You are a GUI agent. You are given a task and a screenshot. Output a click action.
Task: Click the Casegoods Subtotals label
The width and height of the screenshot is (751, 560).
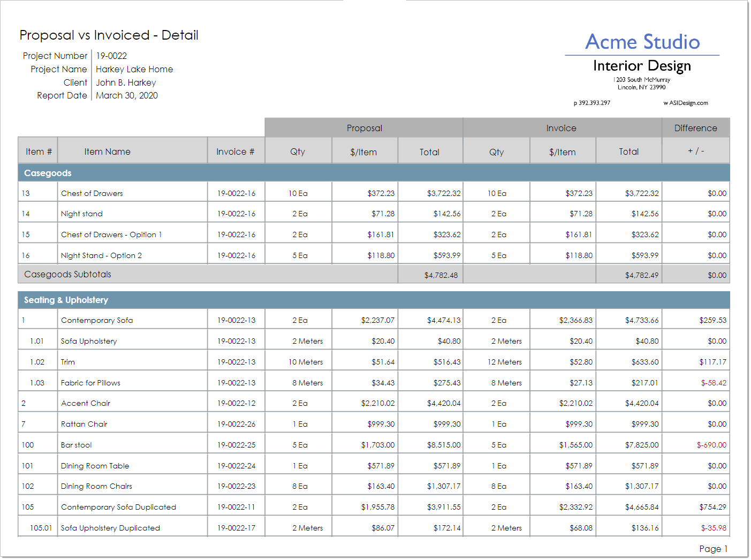click(68, 274)
